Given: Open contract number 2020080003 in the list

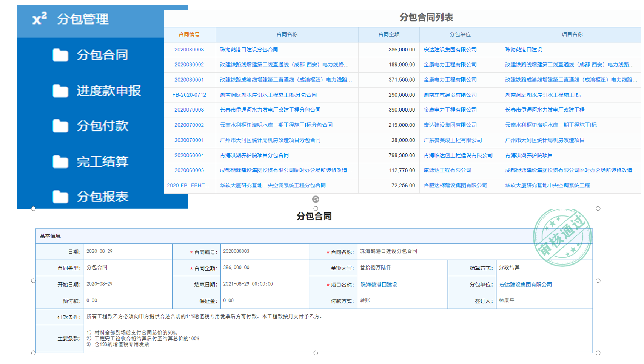Looking at the screenshot, I should pos(189,50).
